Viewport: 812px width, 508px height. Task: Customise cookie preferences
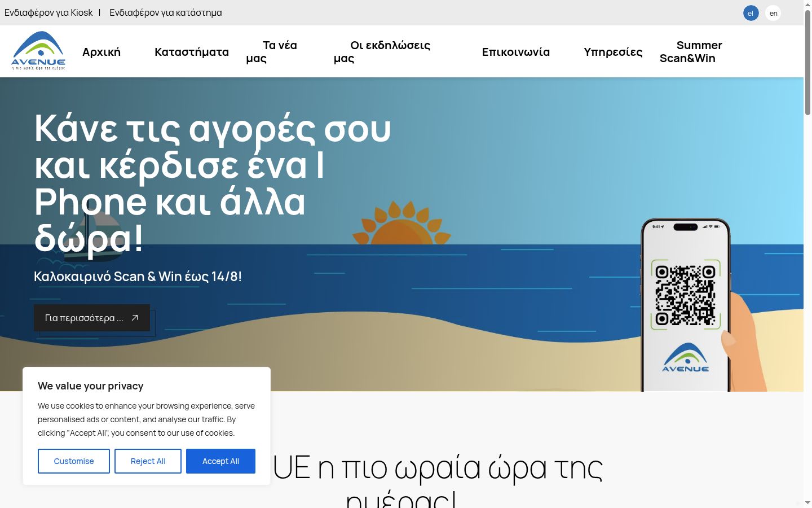tap(74, 461)
